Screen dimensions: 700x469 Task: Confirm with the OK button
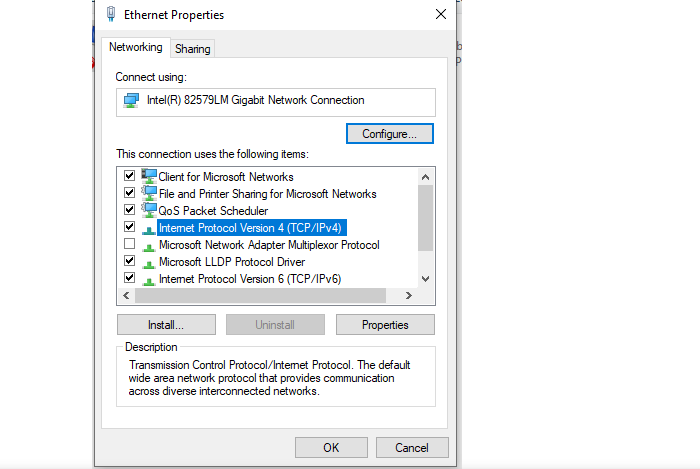click(331, 448)
